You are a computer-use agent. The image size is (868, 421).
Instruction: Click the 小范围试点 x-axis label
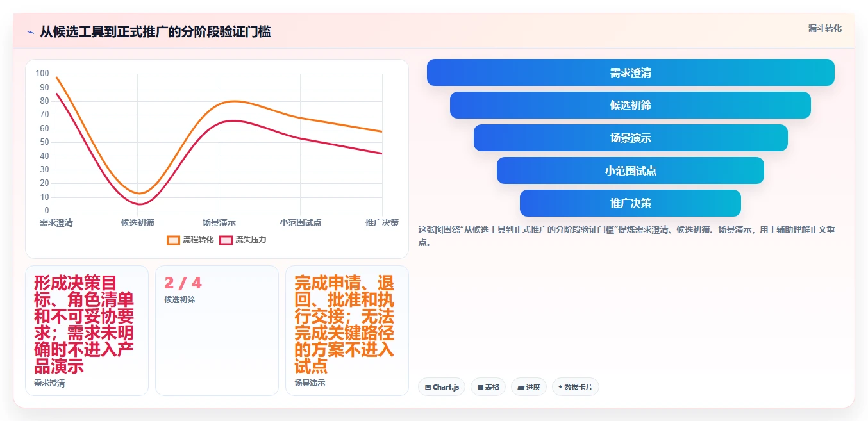(301, 222)
